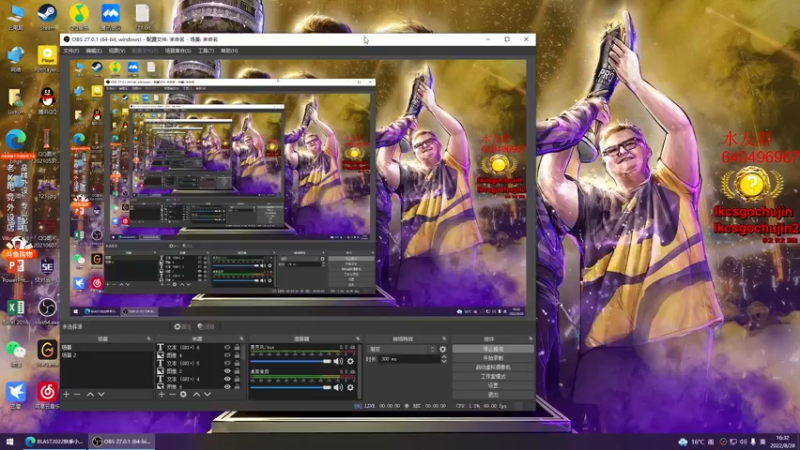This screenshot has width=800, height=450.
Task: Open the Windows Start menu
Action: click(x=10, y=441)
